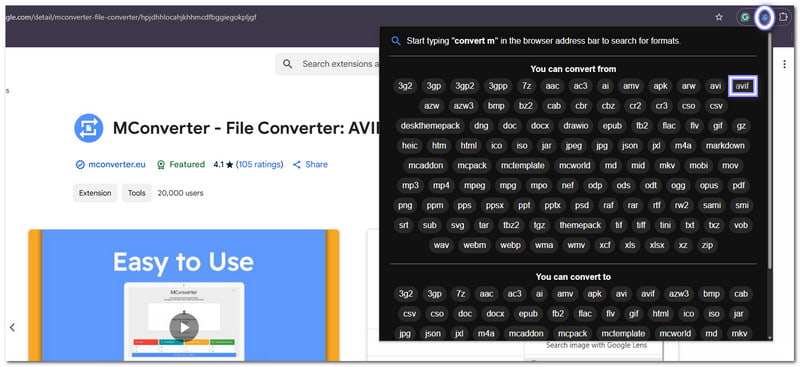This screenshot has width=800, height=367.
Task: Choose docx in the convert to list
Action: [x=495, y=313]
